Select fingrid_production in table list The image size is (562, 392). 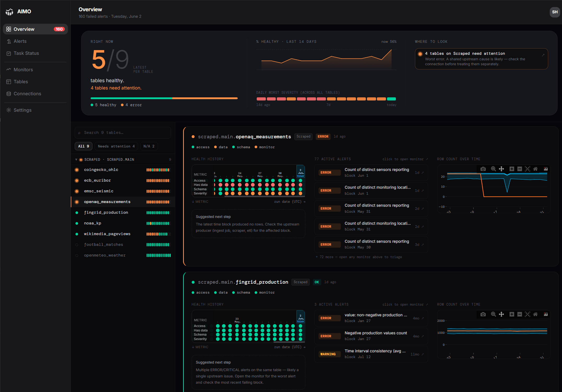click(123, 213)
